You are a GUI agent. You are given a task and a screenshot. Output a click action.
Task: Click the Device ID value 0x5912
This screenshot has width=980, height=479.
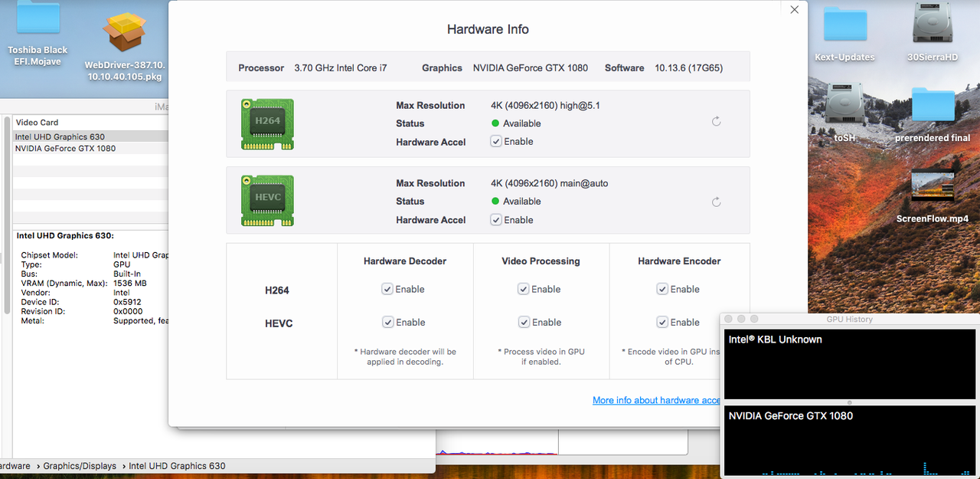[127, 302]
